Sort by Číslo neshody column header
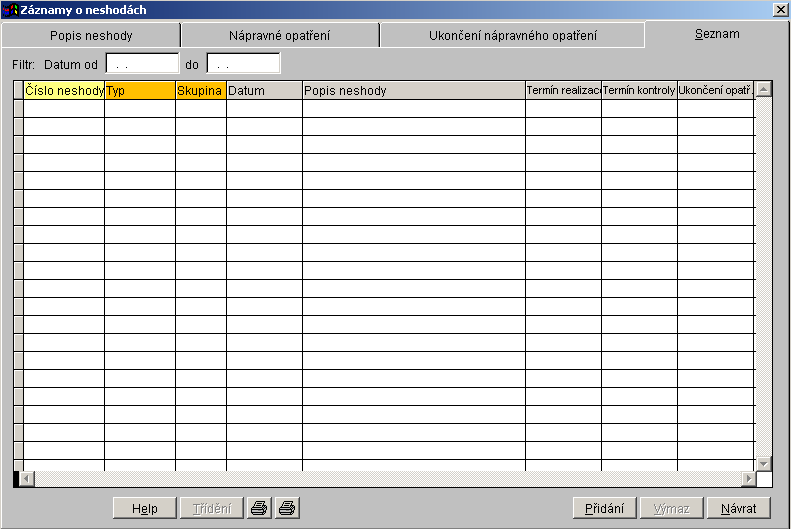Viewport: 791px width, 529px height. pos(64,91)
